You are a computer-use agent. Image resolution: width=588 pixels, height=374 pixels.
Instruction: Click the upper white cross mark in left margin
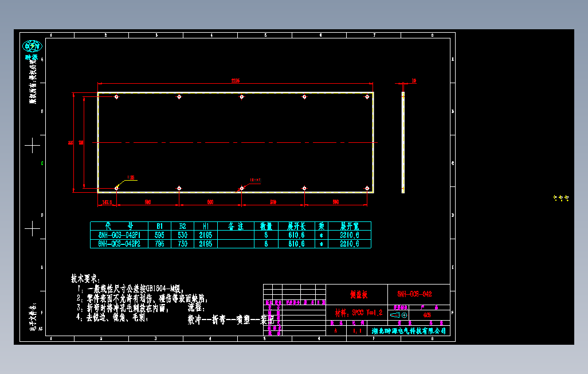(33, 145)
